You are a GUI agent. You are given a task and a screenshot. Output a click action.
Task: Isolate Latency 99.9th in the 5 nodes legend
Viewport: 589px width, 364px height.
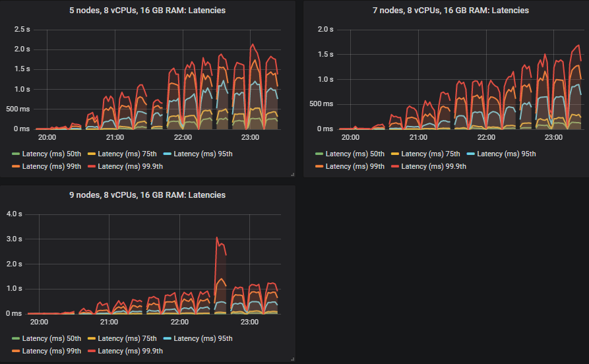click(x=131, y=166)
